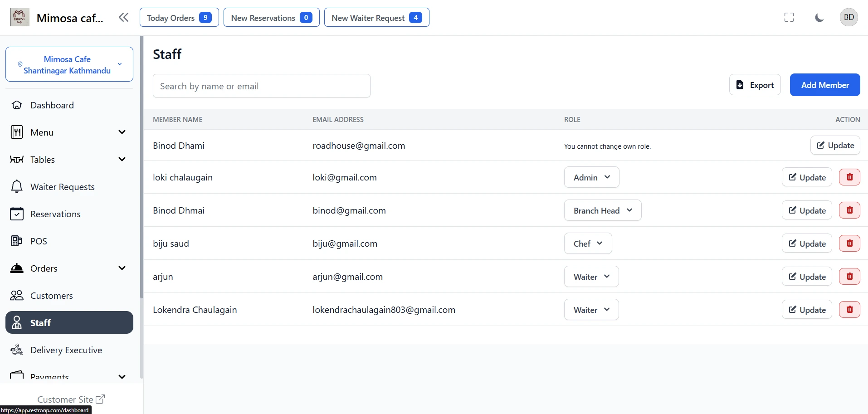868x414 pixels.
Task: Open the Reservations page from sidebar
Action: (55, 214)
